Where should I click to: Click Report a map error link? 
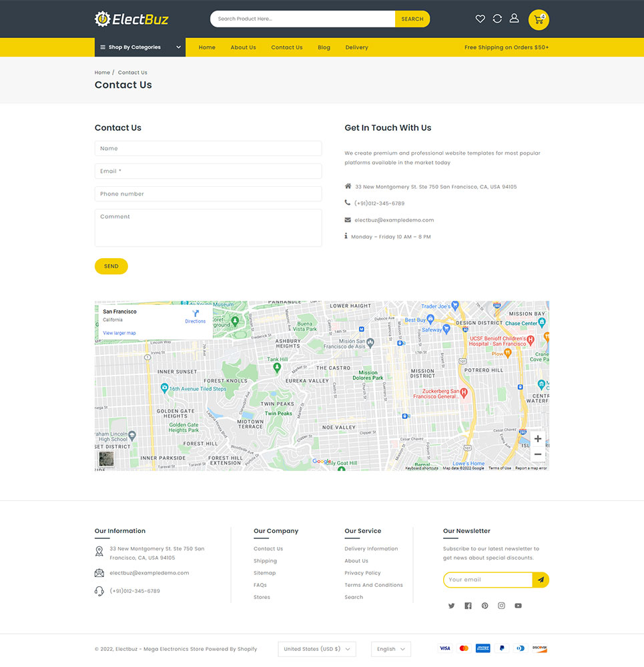click(531, 468)
